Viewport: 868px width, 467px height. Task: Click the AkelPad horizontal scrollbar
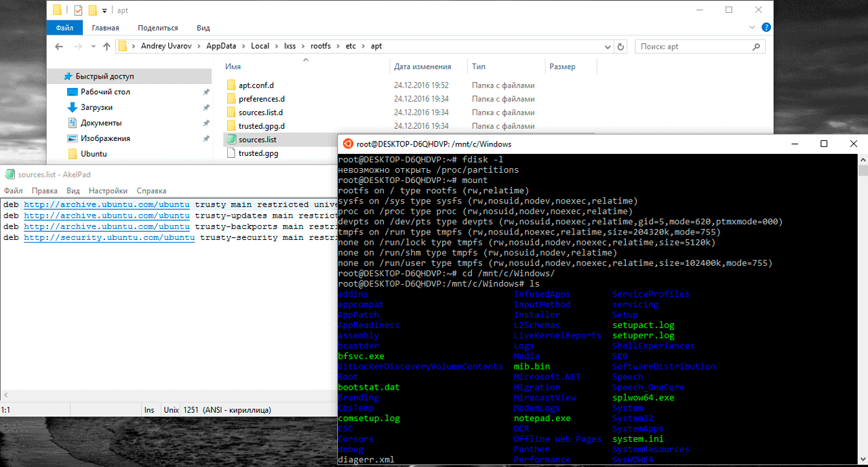coord(170,395)
